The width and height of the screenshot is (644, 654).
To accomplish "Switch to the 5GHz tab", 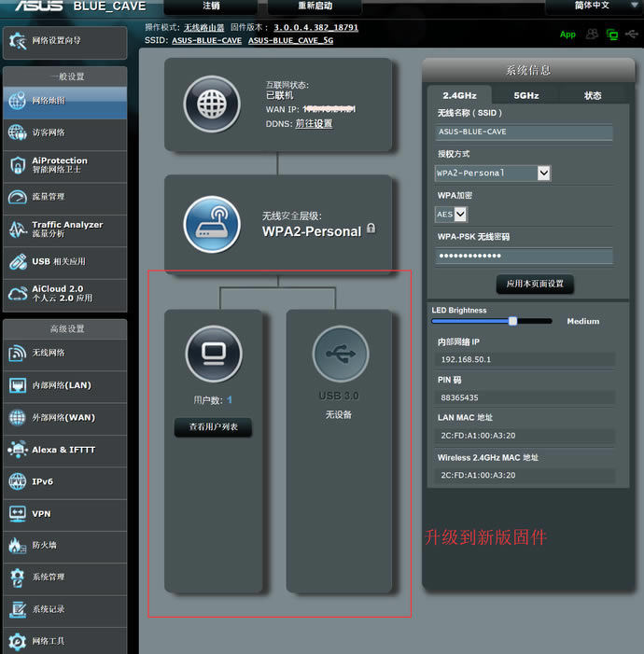I will point(525,95).
